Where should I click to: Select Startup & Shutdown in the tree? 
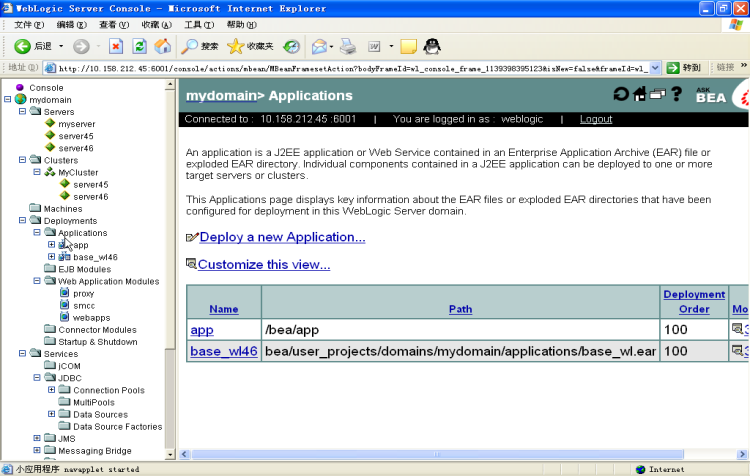click(98, 342)
